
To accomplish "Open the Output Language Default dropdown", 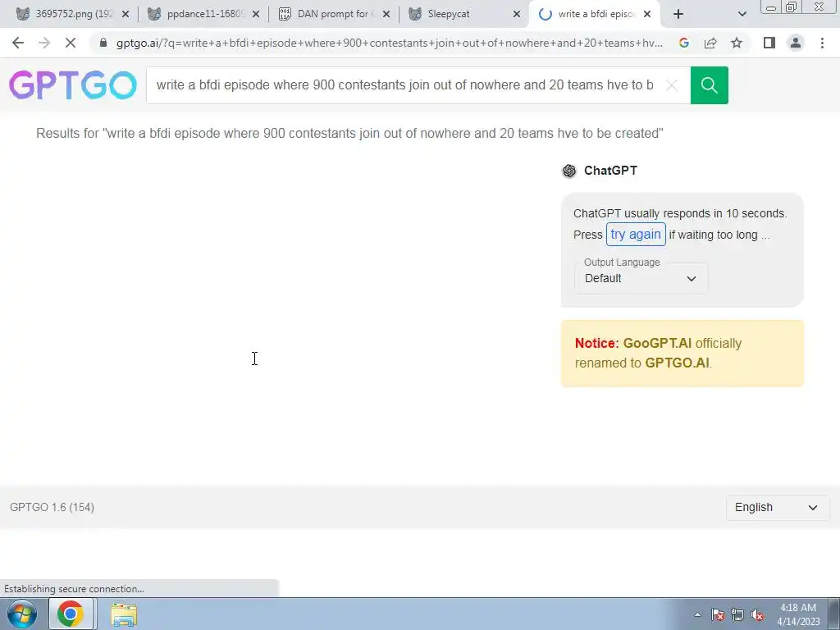I will 641,279.
